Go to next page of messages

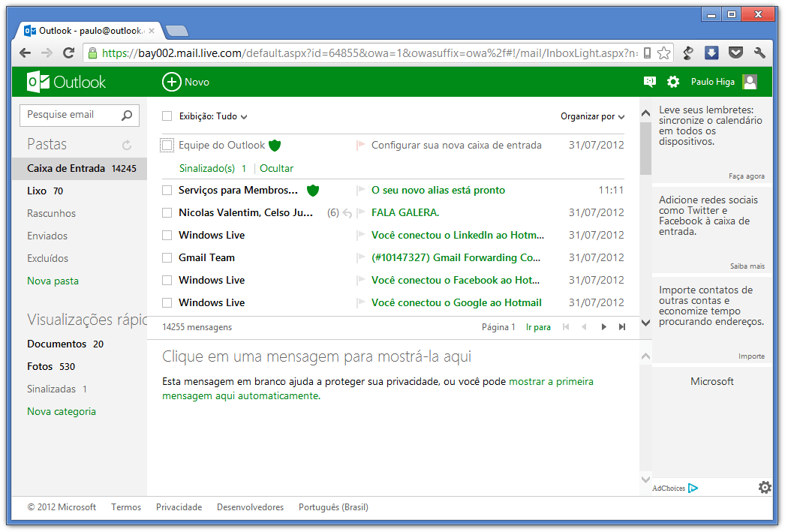(604, 327)
